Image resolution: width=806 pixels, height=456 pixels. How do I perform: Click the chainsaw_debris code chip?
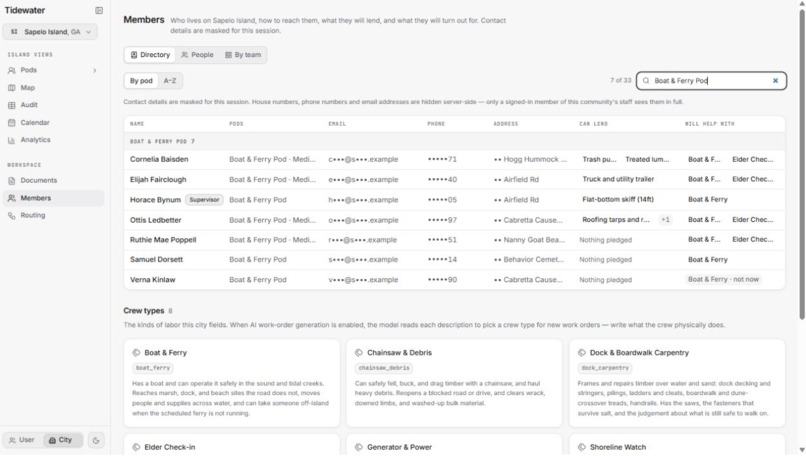[384, 368]
